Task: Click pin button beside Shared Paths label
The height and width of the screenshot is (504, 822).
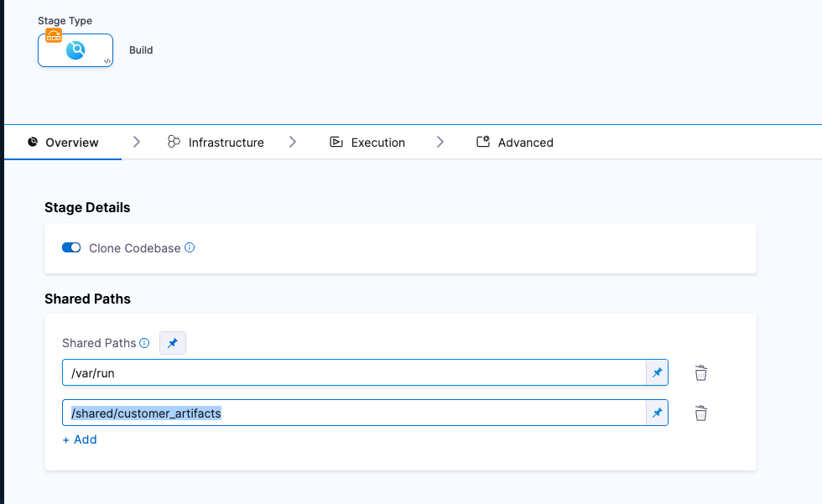Action: [x=173, y=343]
